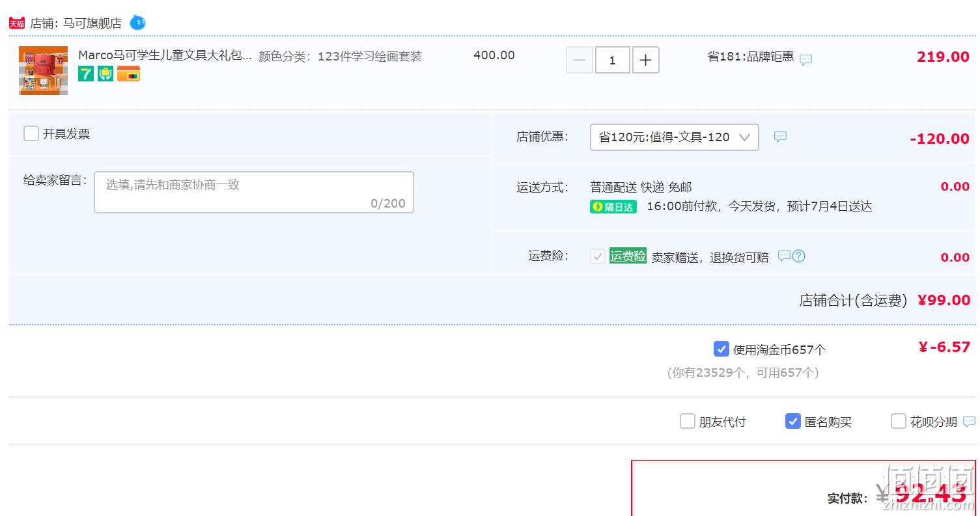Image resolution: width=980 pixels, height=516 pixels.
Task: Click the 隔日达 next-day delivery badge
Action: (613, 207)
